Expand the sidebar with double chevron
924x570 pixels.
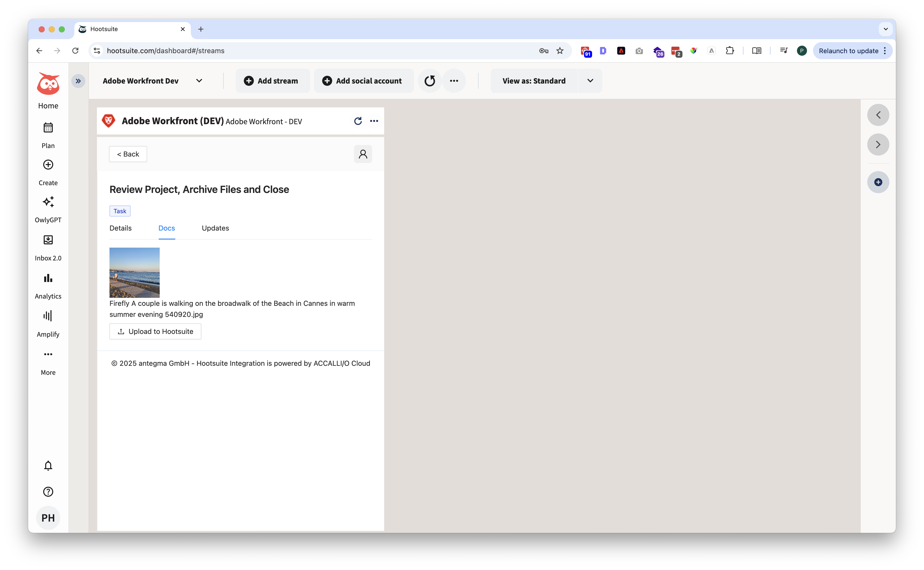pyautogui.click(x=78, y=81)
